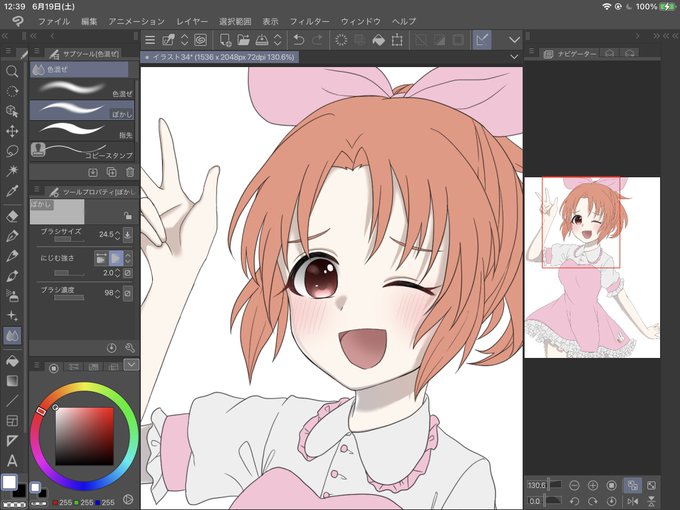Select the Fill bucket tool in toolbox
The width and height of the screenshot is (680, 510).
pyautogui.click(x=12, y=361)
